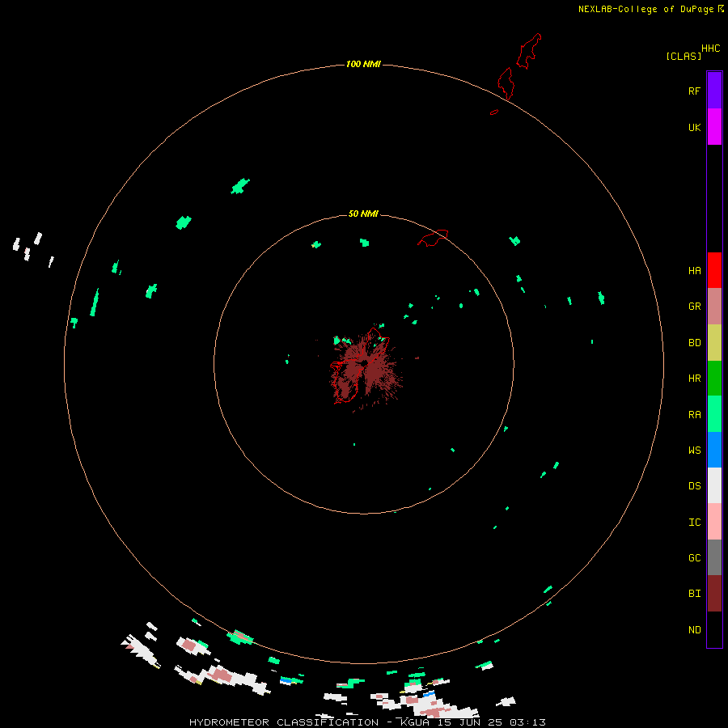Click the 'HYDROMETEOR CLASSIFICATION' title text
The height and width of the screenshot is (728, 728).
click(284, 722)
